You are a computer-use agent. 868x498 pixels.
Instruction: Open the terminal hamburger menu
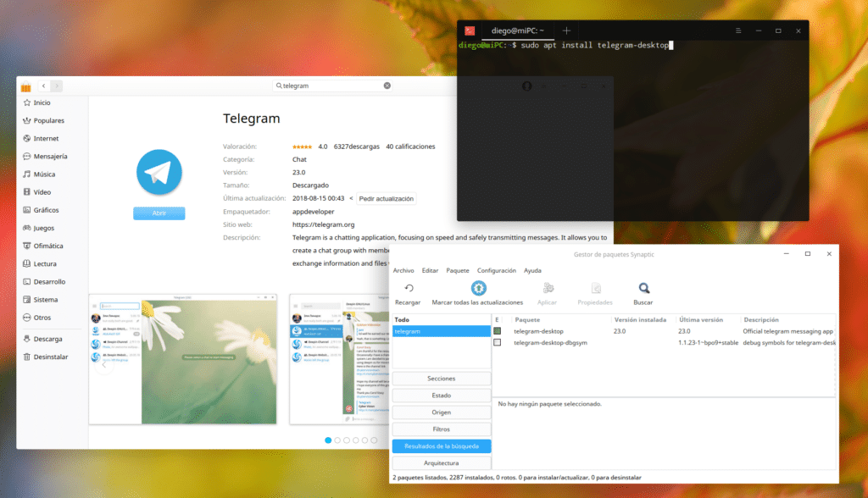point(738,31)
